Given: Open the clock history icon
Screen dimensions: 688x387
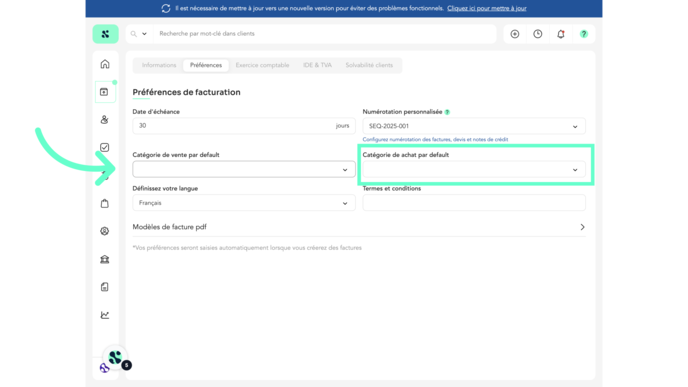Looking at the screenshot, I should [538, 34].
